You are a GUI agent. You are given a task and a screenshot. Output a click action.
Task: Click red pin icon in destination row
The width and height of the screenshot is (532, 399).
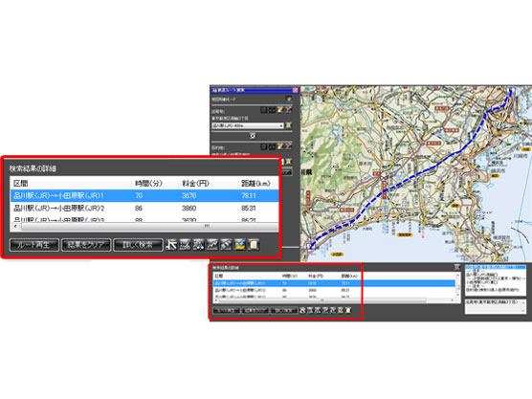288,146
